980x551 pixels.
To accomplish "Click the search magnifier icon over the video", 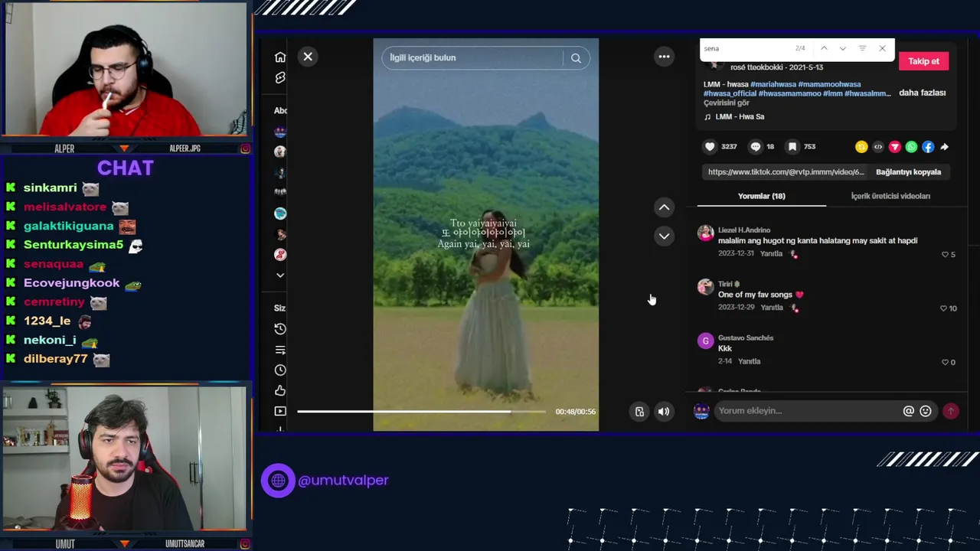I will pyautogui.click(x=576, y=58).
